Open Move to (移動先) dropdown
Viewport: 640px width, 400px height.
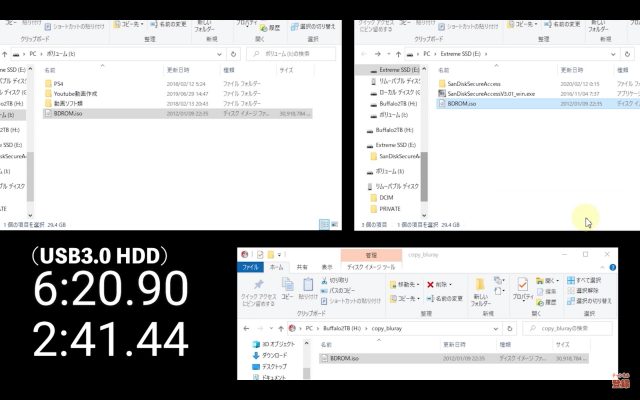pyautogui.click(x=405, y=284)
